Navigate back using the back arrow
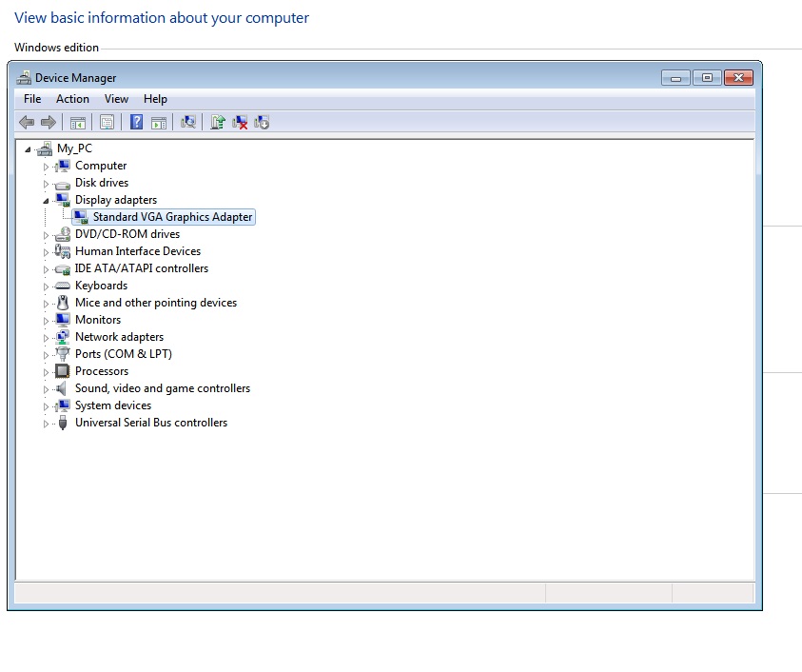The image size is (802, 672). click(x=26, y=122)
